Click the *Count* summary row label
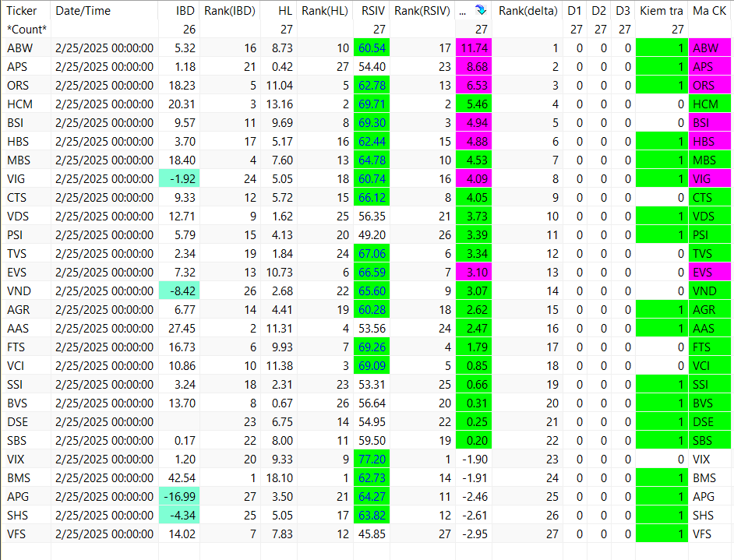 [26, 30]
